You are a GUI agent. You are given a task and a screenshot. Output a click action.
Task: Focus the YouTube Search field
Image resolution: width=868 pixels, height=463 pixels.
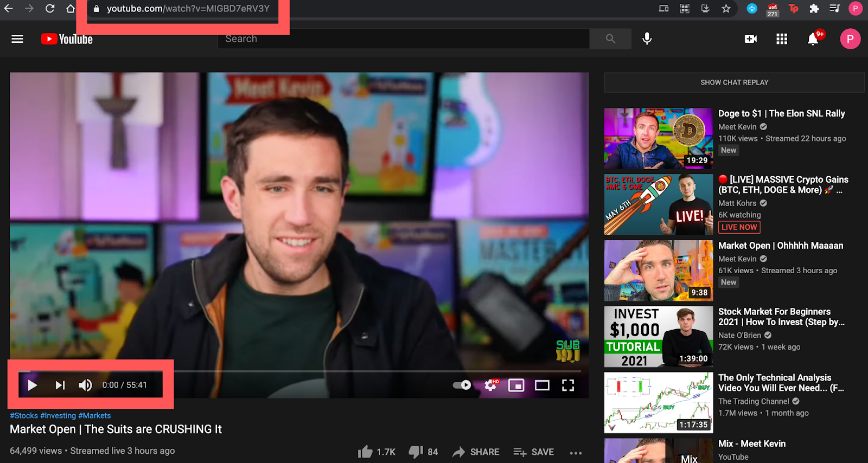pos(403,39)
